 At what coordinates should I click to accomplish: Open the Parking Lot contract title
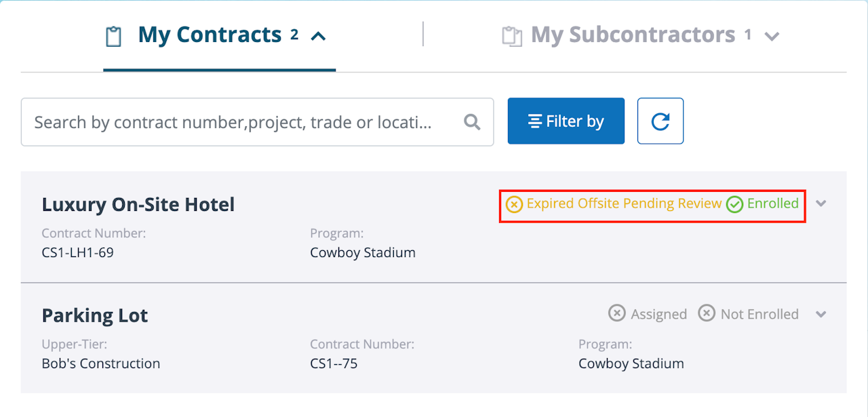click(95, 315)
